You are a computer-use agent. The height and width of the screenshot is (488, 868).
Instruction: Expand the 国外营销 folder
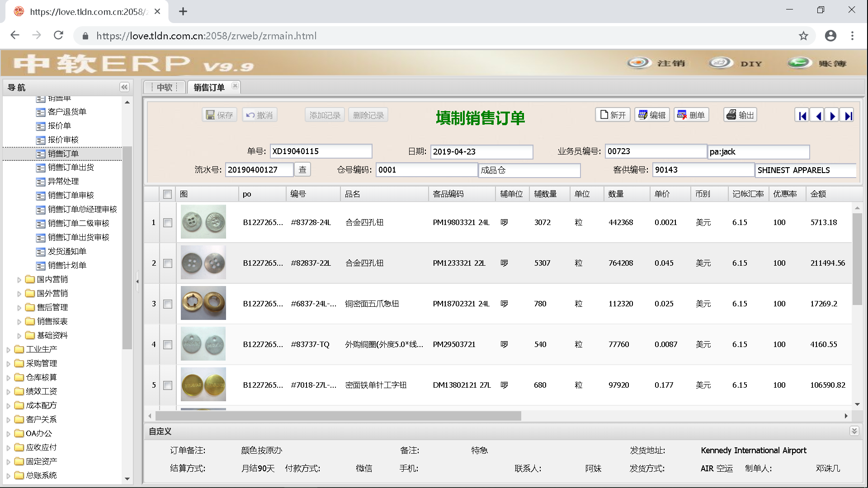[x=19, y=294]
